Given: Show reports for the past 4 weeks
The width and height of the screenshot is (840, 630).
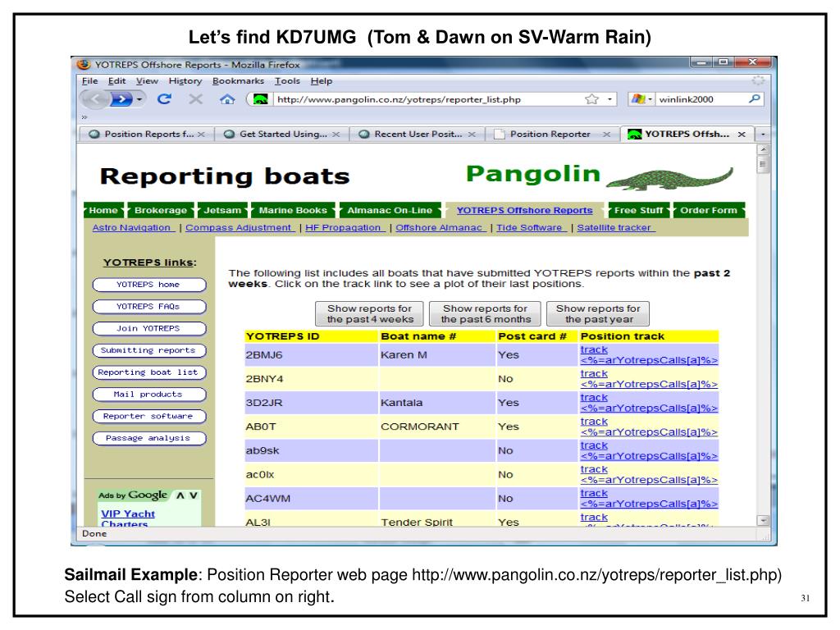Looking at the screenshot, I should coord(370,314).
